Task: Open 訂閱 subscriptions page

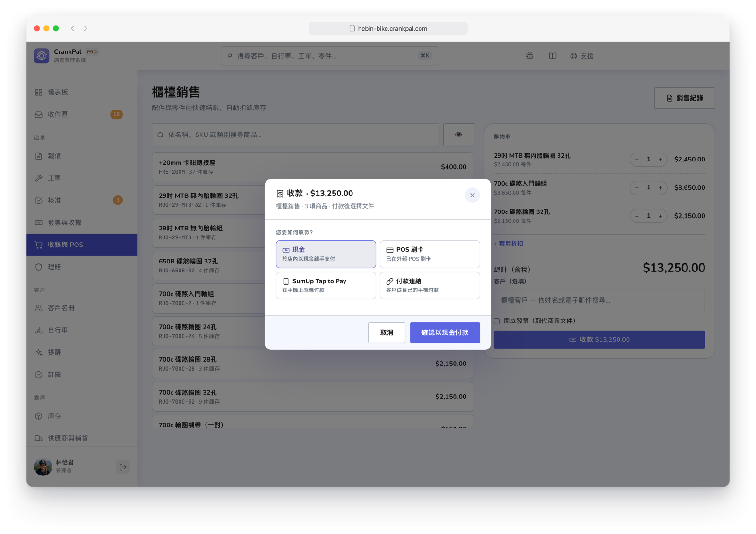Action: click(82, 374)
